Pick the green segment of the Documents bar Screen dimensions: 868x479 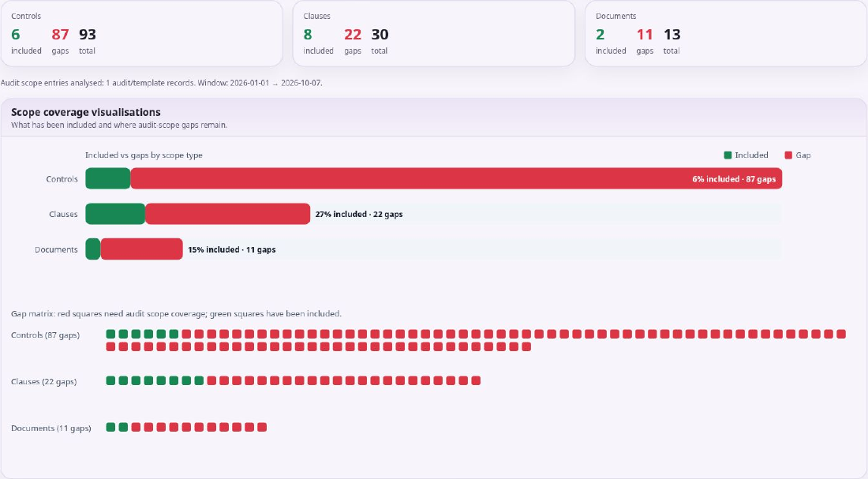coord(93,249)
